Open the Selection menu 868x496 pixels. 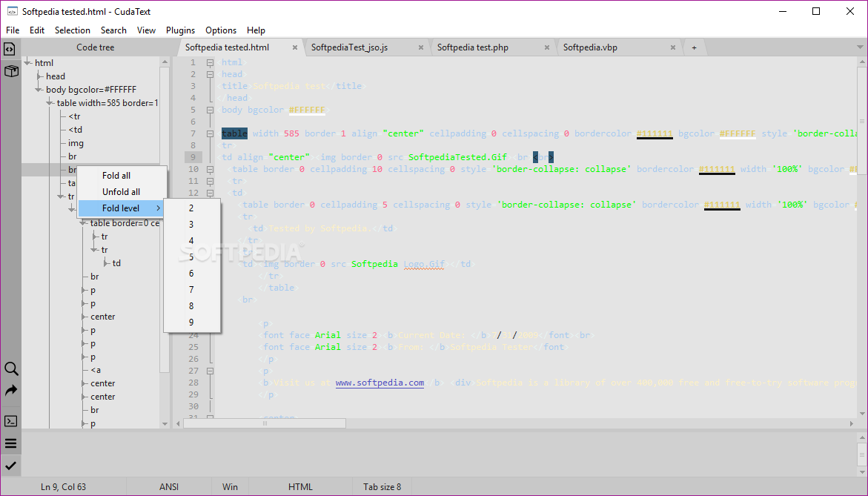point(73,30)
